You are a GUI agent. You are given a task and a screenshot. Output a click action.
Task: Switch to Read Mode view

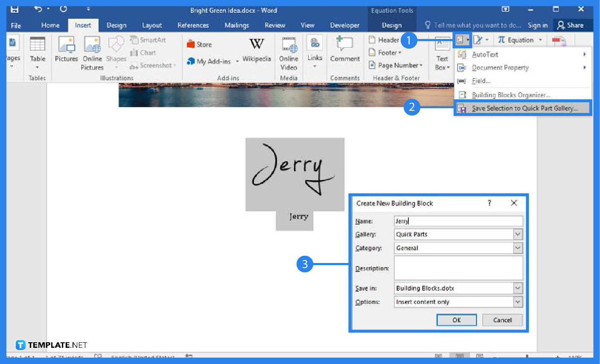point(439,356)
